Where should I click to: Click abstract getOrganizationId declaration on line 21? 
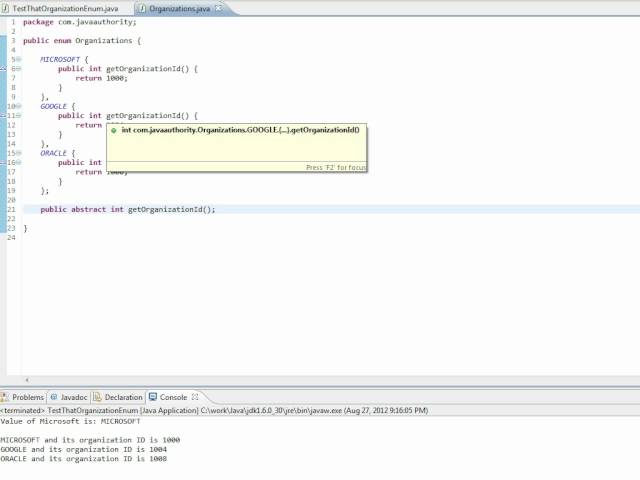(128, 209)
